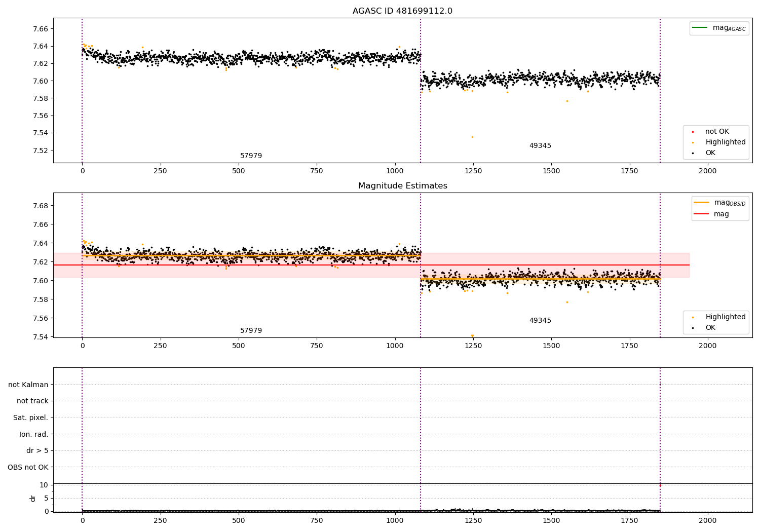Image resolution: width=760 pixels, height=532 pixels.
Task: Click the '1250' x-tick under middle plot
Action: [473, 346]
